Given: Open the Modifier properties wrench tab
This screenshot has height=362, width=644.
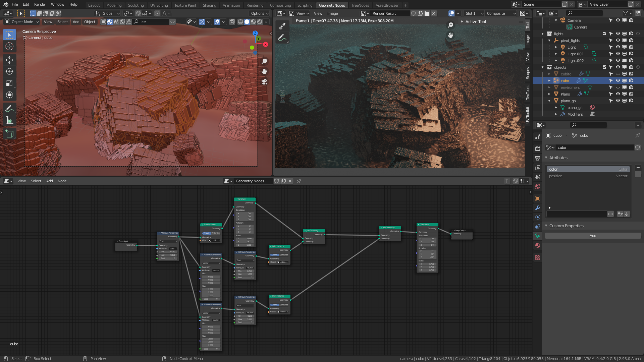Looking at the screenshot, I should 538,208.
